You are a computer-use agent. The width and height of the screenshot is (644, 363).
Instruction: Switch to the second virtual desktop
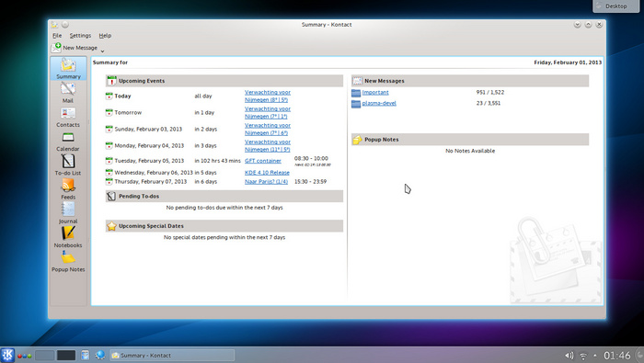(65, 356)
